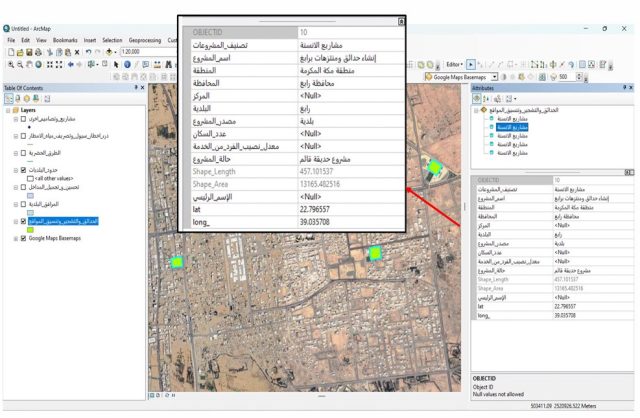Select the Identify tool

[x=127, y=64]
